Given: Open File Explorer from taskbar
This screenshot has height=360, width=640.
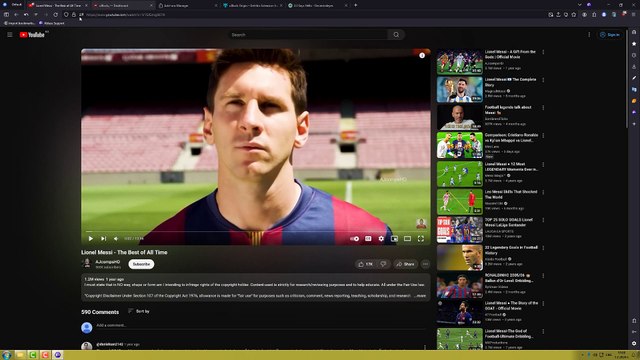Looking at the screenshot, I should tap(20, 355).
